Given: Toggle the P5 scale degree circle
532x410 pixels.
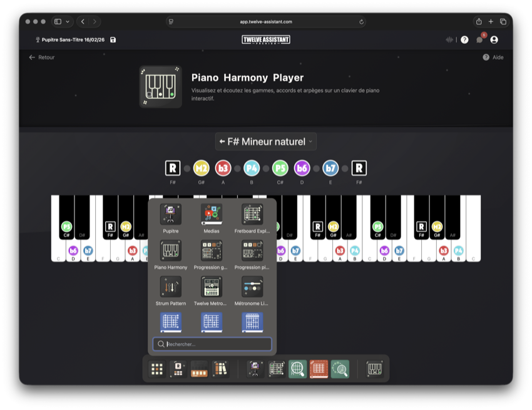Looking at the screenshot, I should [x=280, y=168].
